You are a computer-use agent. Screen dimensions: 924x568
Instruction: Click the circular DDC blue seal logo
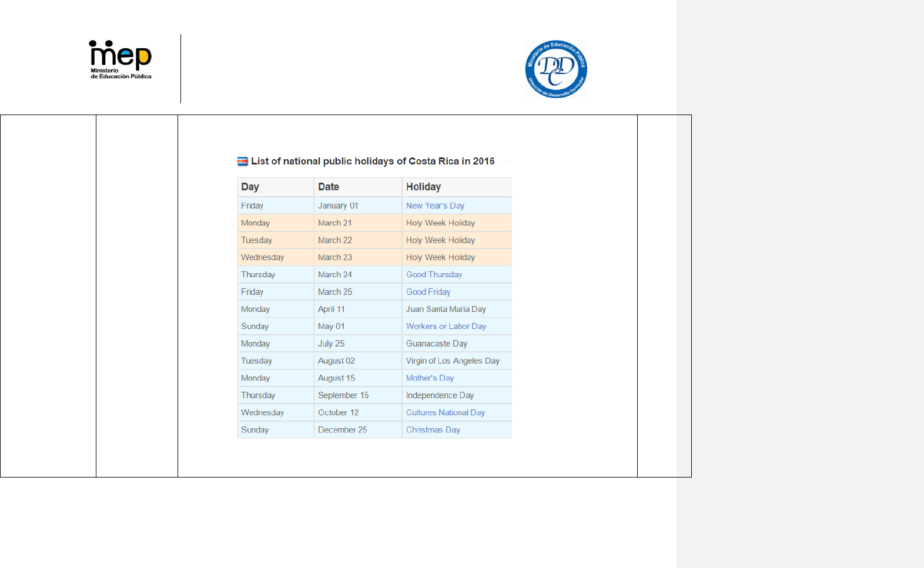[x=555, y=69]
